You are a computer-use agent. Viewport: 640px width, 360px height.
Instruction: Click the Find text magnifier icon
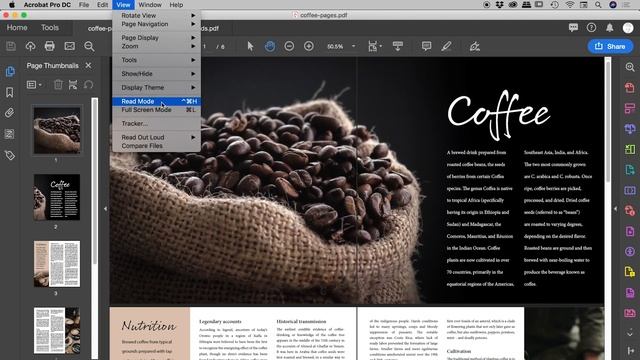89,46
